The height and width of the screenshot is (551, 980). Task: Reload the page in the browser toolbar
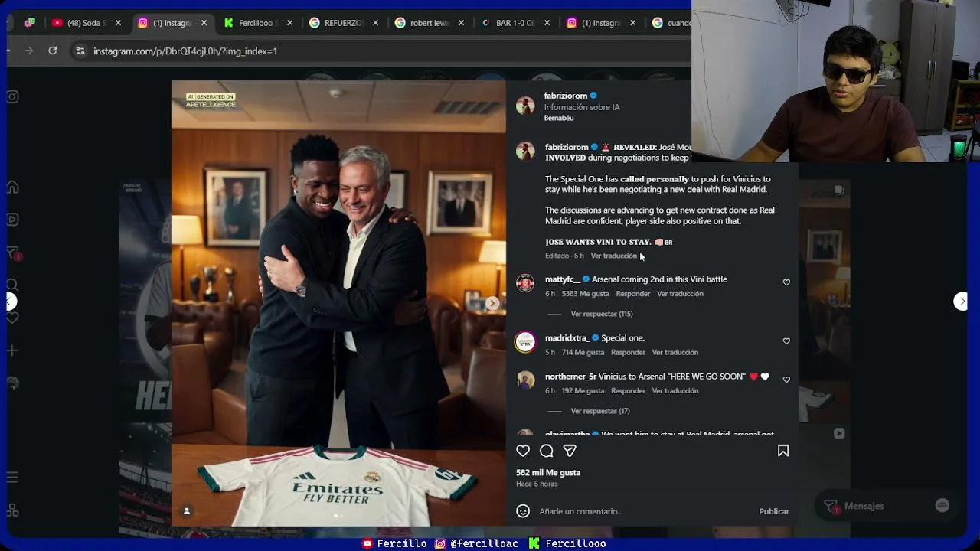click(52, 51)
